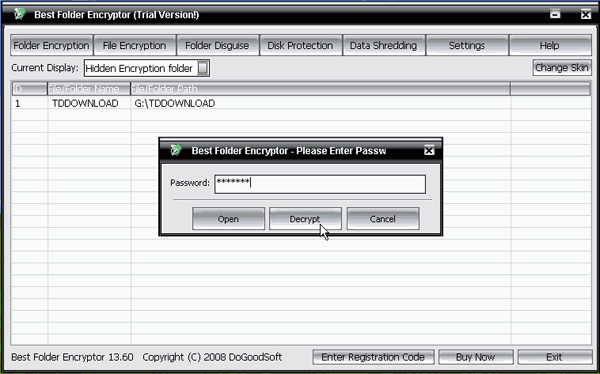Click Decrypt in password dialog

tap(305, 219)
